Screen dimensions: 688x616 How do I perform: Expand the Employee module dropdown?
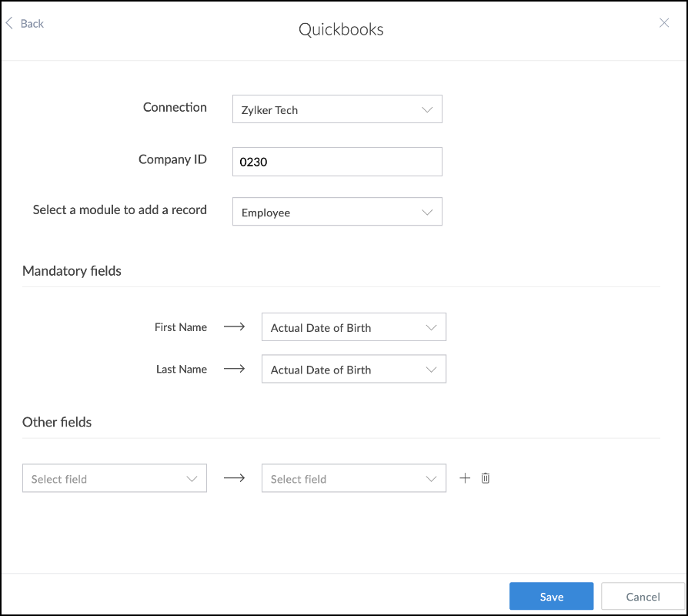337,212
